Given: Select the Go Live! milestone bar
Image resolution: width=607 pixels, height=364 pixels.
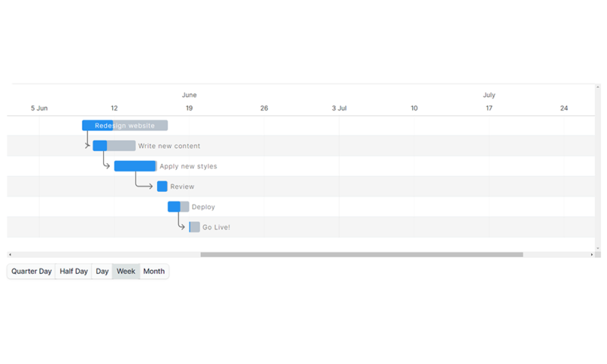Looking at the screenshot, I should pos(195,227).
